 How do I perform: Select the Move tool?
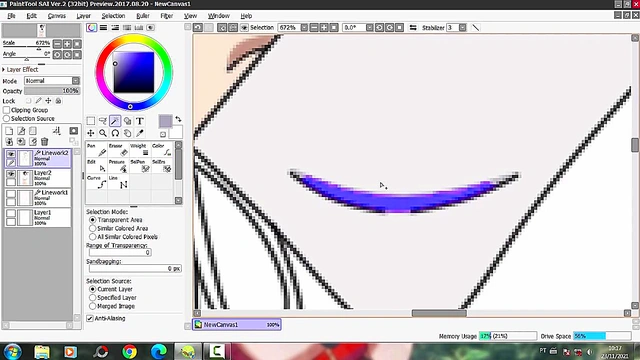pos(91,133)
